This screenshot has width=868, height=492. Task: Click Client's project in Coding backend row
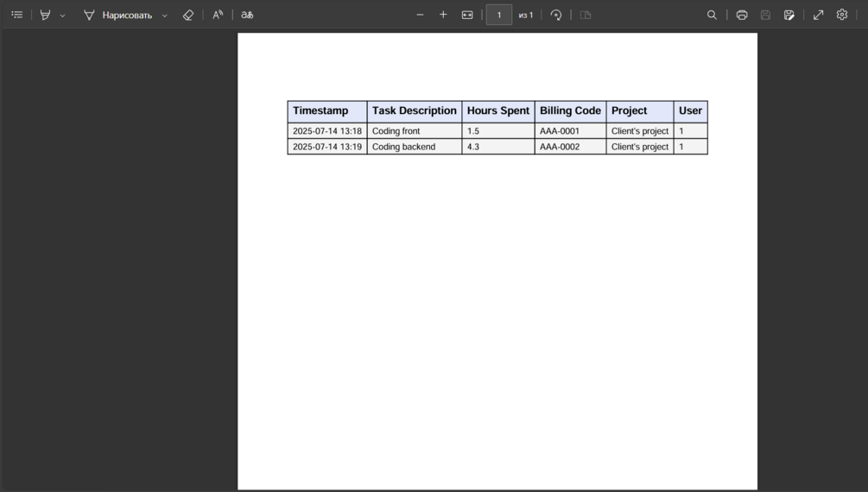coord(640,147)
